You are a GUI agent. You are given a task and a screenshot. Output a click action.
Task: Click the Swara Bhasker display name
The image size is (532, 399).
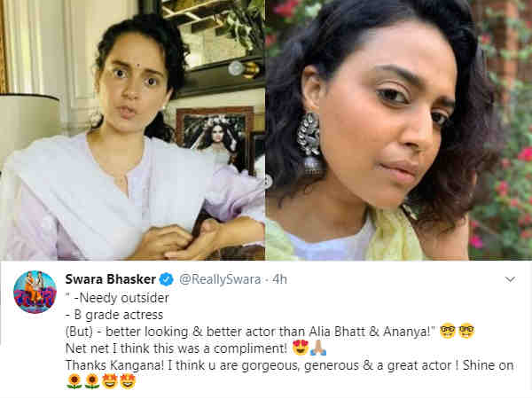pos(111,279)
